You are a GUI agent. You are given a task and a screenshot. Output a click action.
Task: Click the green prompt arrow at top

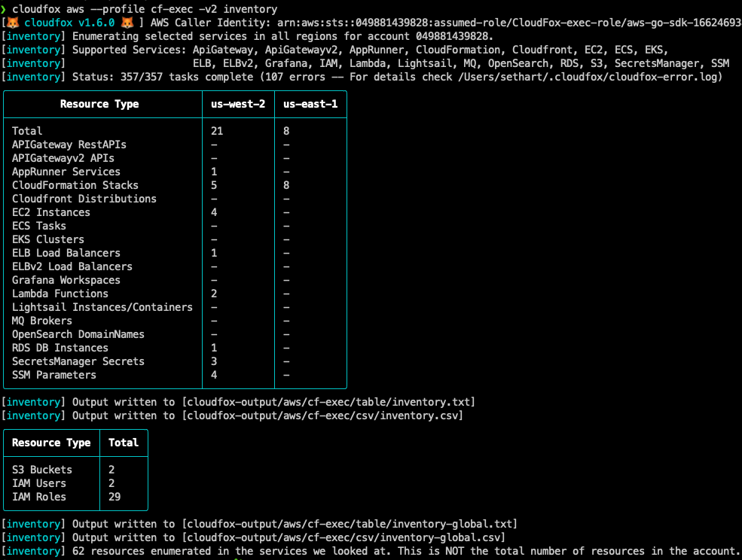pyautogui.click(x=4, y=9)
